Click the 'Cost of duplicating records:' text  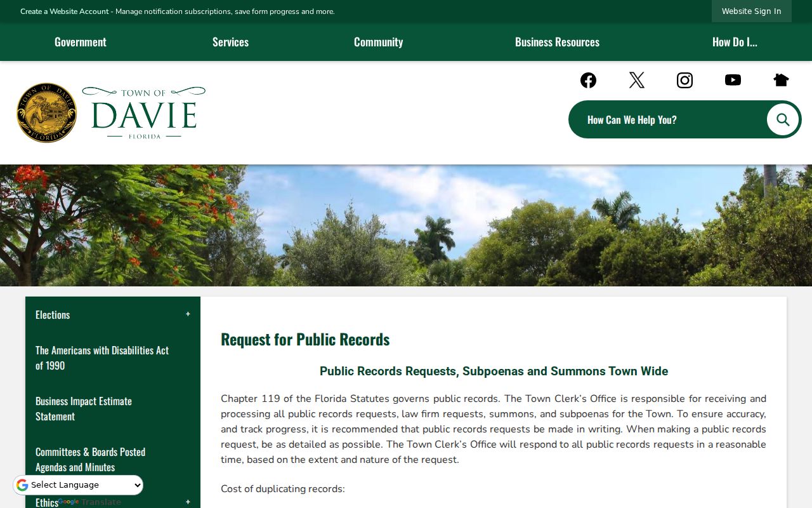(283, 489)
